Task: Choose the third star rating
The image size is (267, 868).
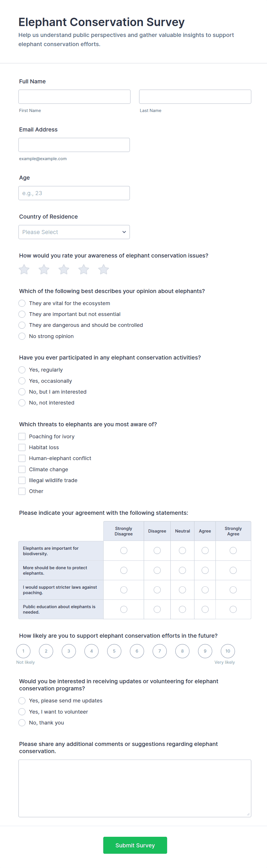Action: 64,270
